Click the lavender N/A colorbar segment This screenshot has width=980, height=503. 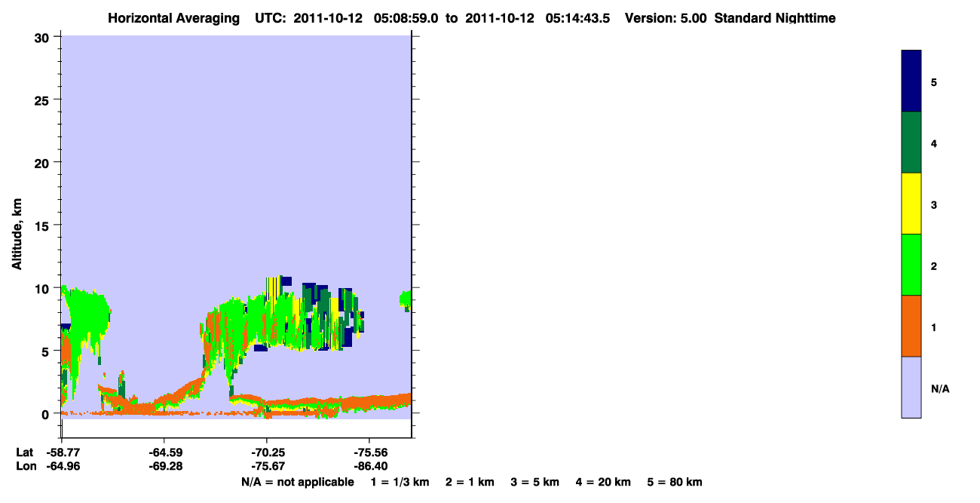coord(911,387)
